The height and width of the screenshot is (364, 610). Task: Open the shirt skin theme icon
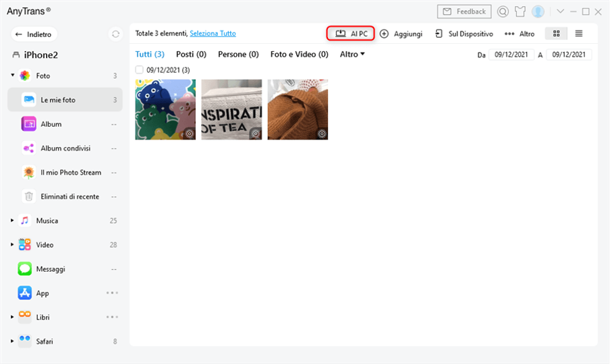pyautogui.click(x=520, y=11)
